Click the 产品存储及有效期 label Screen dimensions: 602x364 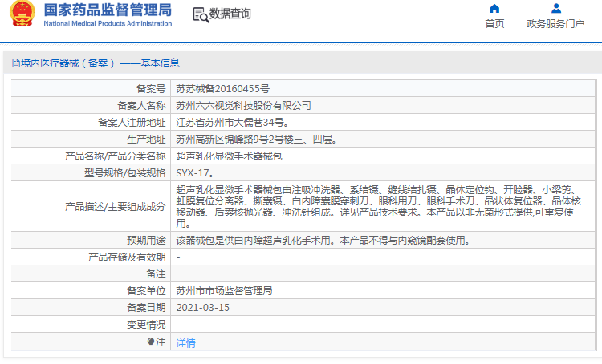tap(127, 257)
